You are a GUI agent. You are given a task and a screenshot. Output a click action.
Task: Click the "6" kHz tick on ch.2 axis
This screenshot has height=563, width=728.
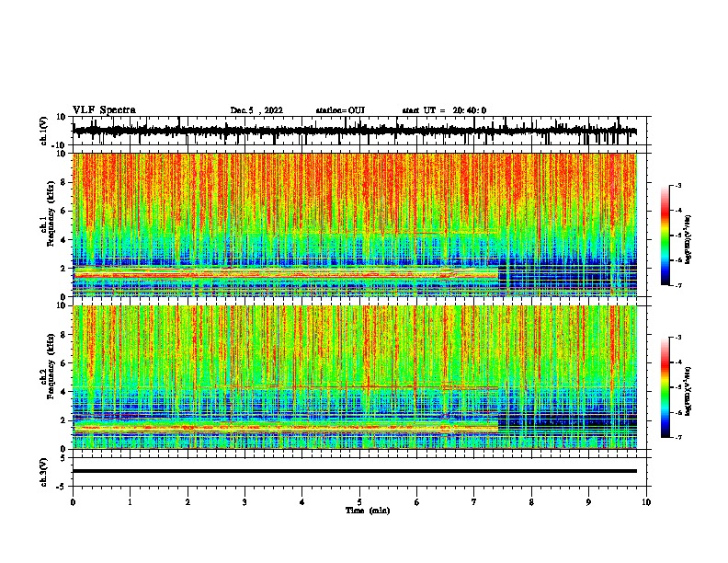point(63,363)
